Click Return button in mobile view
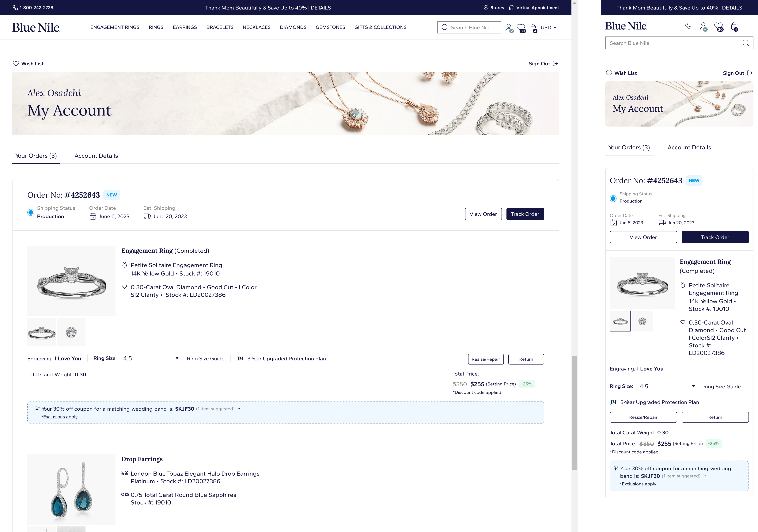 pyautogui.click(x=715, y=417)
